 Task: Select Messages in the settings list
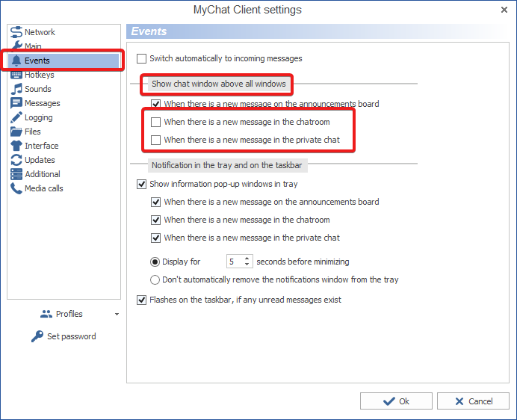(42, 103)
